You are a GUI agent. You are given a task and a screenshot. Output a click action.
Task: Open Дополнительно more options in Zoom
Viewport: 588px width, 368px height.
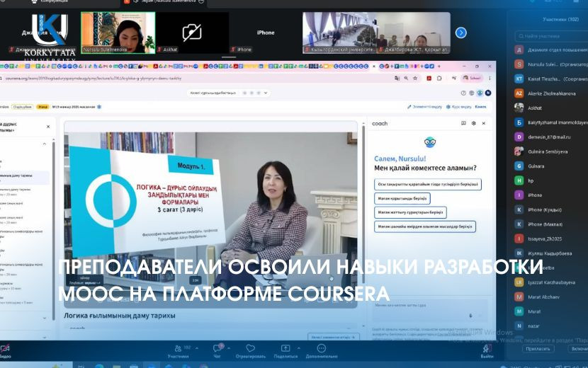(x=322, y=352)
